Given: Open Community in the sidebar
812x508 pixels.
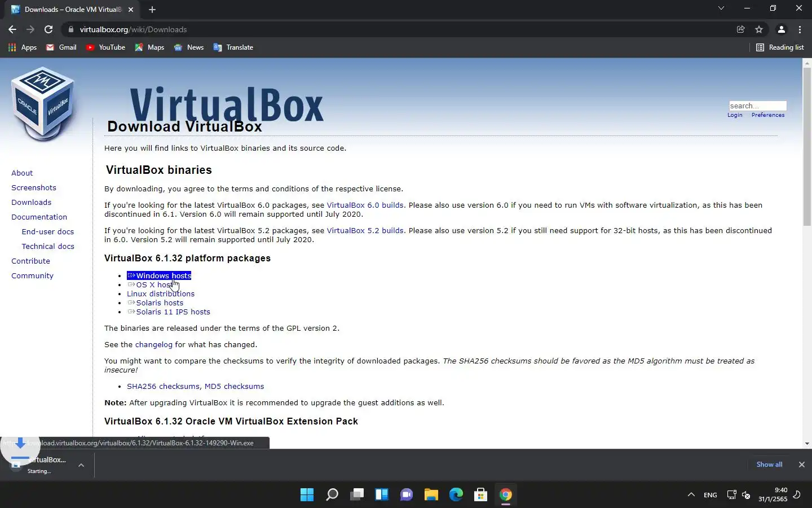Looking at the screenshot, I should [x=32, y=275].
